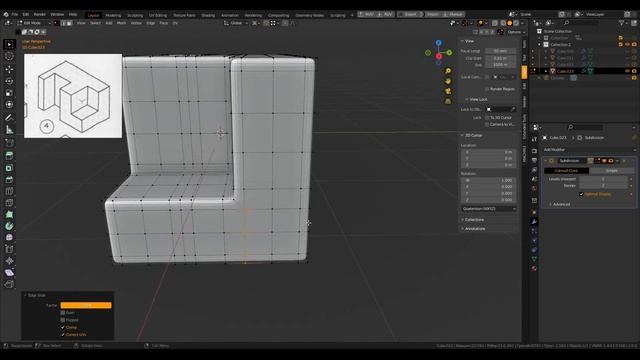Activate the Transform tool
The image size is (640, 360).
[9, 104]
